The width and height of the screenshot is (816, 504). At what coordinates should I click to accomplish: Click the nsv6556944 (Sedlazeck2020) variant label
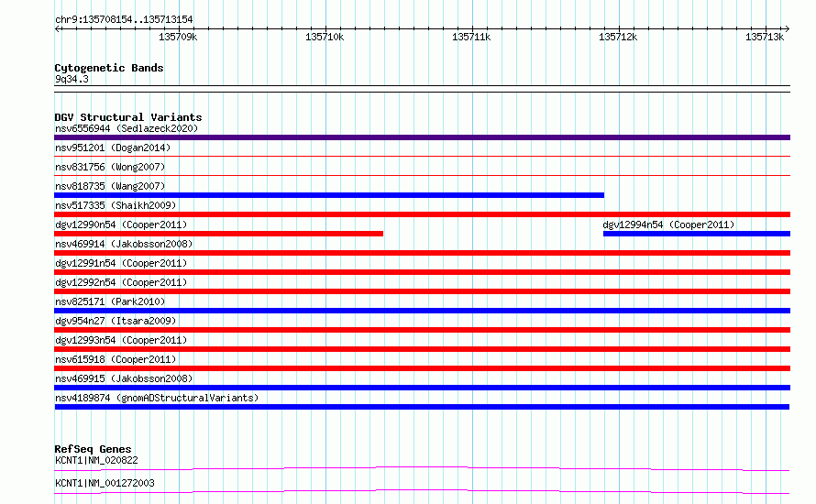pos(127,128)
